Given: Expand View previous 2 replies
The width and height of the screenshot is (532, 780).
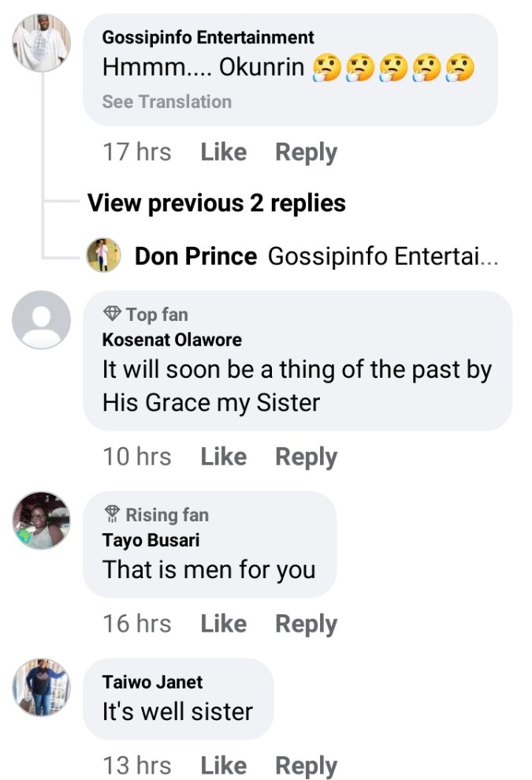Looking at the screenshot, I should pyautogui.click(x=216, y=203).
